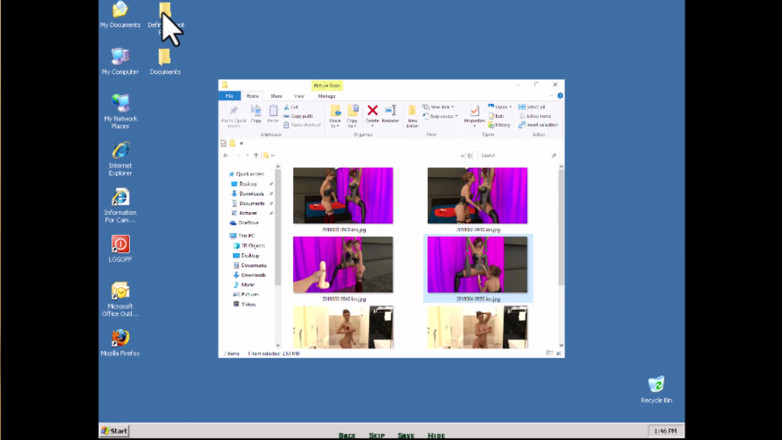This screenshot has height=440, width=782.
Task: Click the red X Delete icon
Action: point(373,110)
